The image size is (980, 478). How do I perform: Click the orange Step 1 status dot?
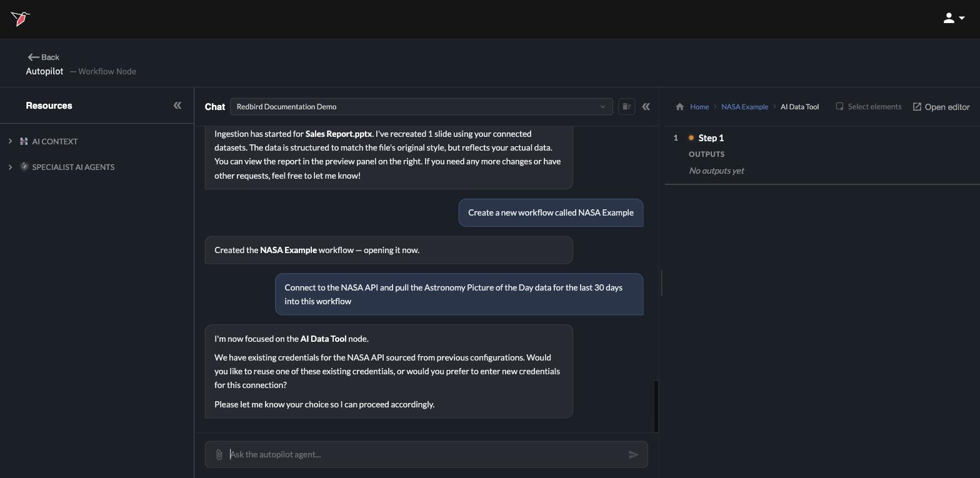691,137
